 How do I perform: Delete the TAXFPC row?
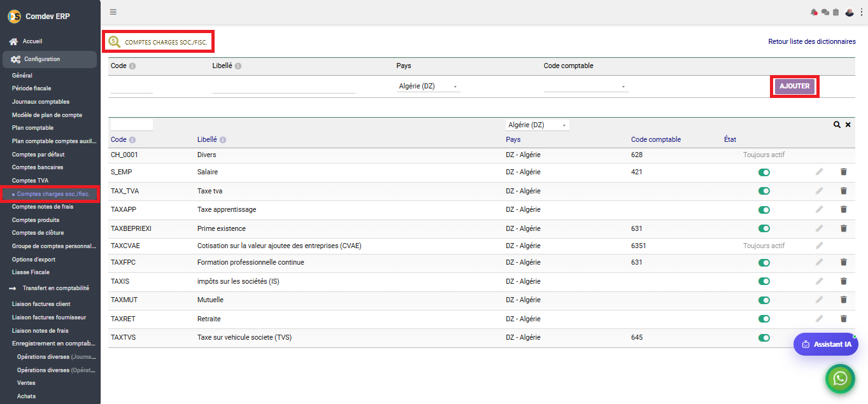[844, 262]
